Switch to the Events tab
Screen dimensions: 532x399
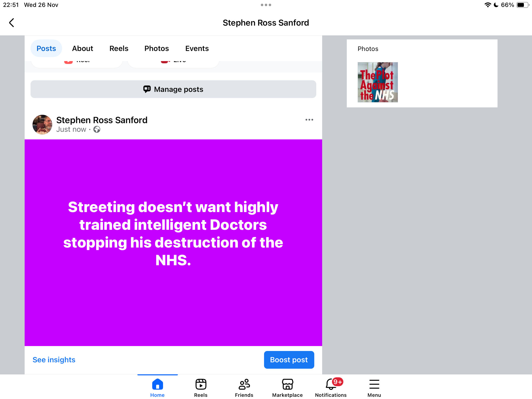pos(197,49)
